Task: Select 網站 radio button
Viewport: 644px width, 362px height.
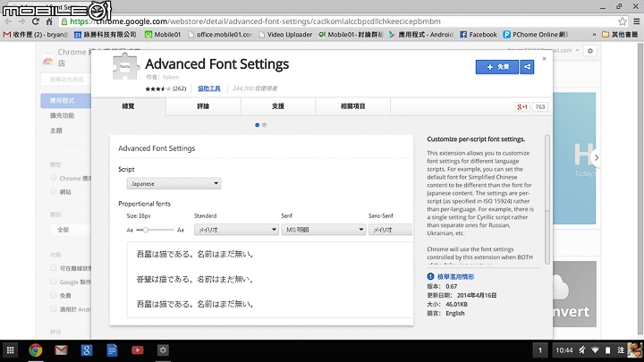Action: (54, 191)
